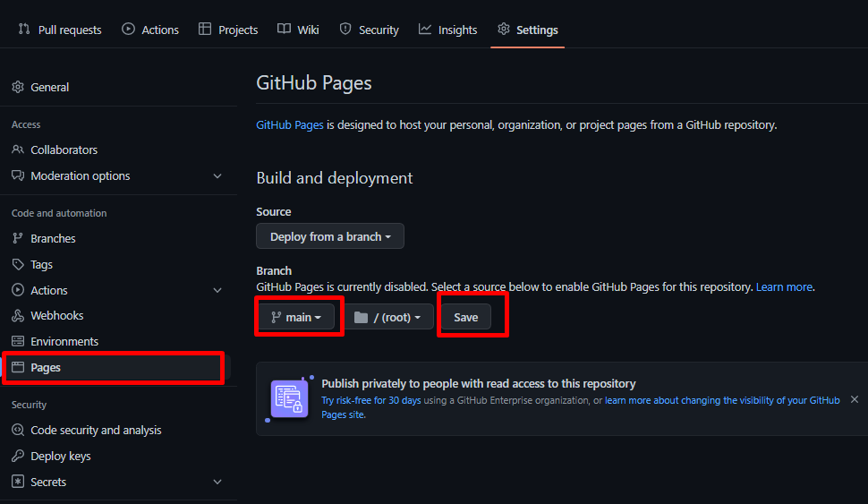Viewport: 868px width, 504px height.
Task: Select Pages in the sidebar
Action: (116, 367)
